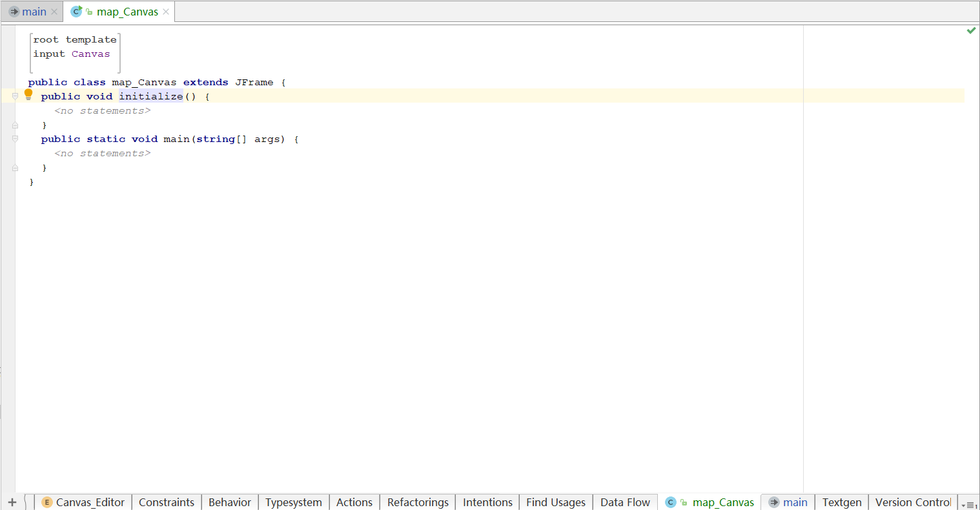The image size is (980, 510).
Task: Click the fold marker at initialize's closing brace
Action: (x=14, y=124)
